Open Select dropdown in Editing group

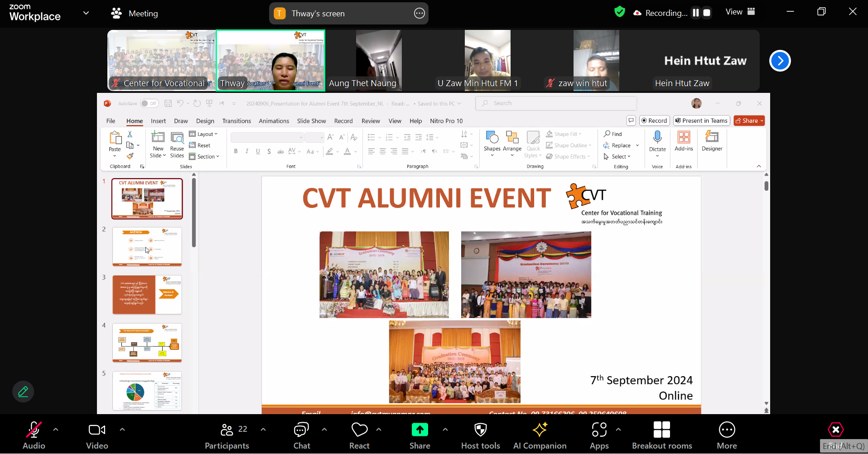click(617, 156)
